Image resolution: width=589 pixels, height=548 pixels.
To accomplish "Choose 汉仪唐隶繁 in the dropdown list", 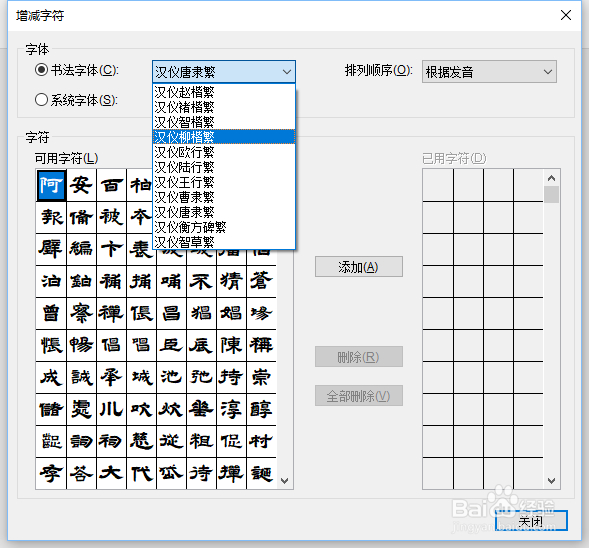I will [224, 212].
